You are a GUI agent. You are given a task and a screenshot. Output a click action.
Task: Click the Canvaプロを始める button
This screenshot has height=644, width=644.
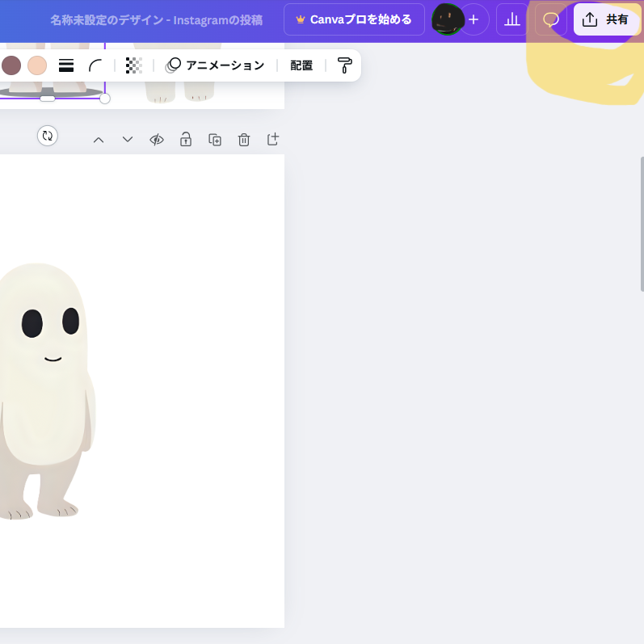coord(354,19)
